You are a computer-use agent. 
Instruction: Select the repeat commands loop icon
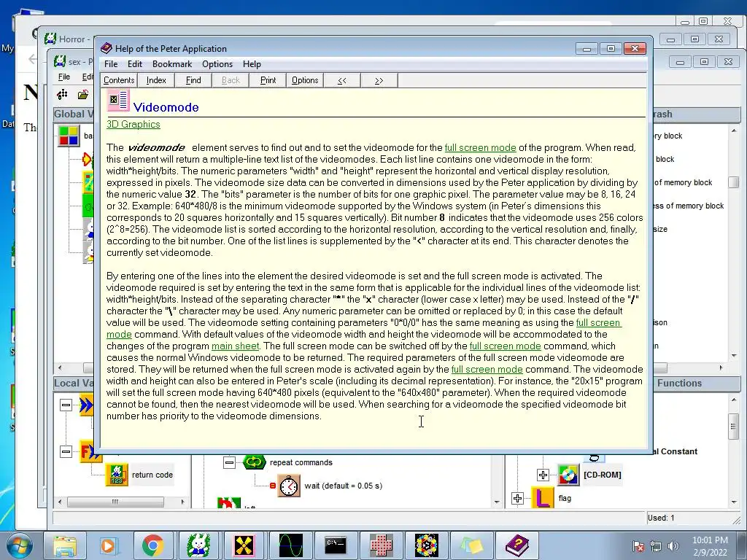click(x=255, y=462)
